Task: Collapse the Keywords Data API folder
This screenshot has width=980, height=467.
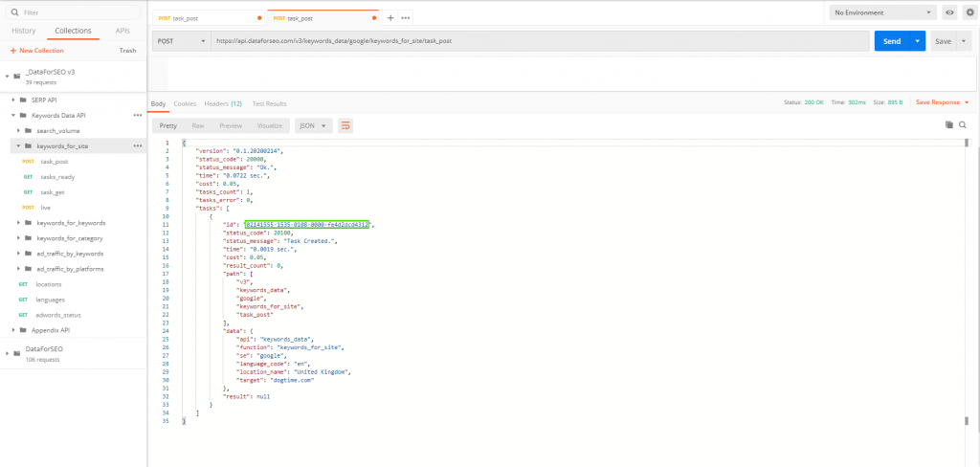Action: pyautogui.click(x=13, y=116)
